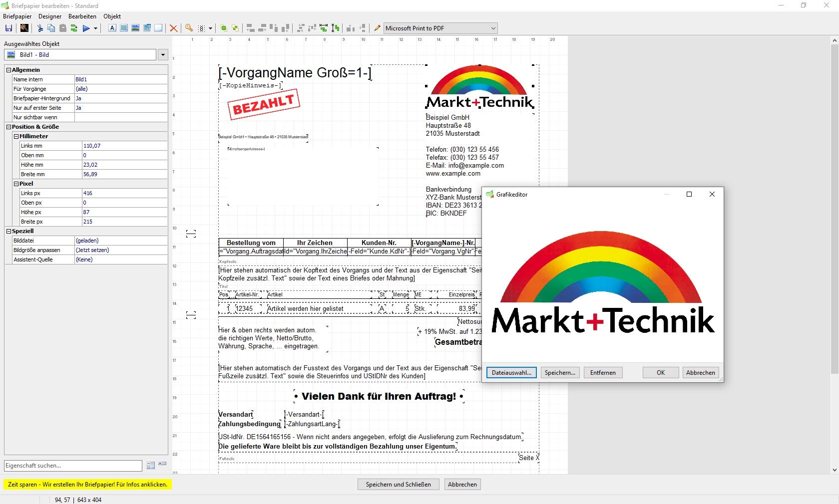Click the yellow 'Zeit sparen' info banner
Viewport: 839px width, 504px height.
click(87, 485)
